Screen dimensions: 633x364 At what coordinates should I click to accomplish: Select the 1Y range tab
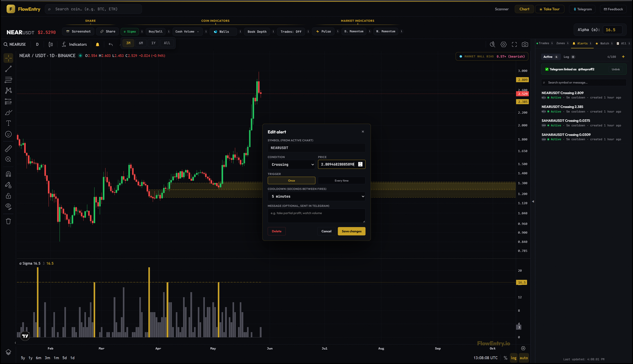153,43
